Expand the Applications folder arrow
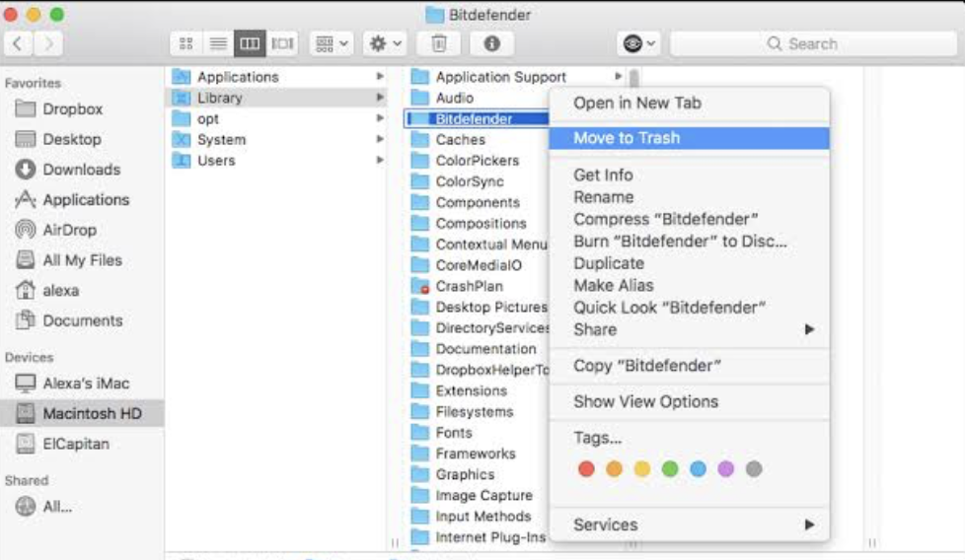Viewport: 965px width, 560px height. pyautogui.click(x=380, y=76)
